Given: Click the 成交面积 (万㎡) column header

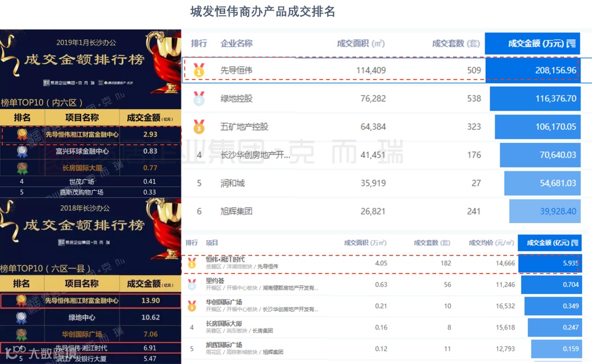Looking at the screenshot, I should 365,243.
